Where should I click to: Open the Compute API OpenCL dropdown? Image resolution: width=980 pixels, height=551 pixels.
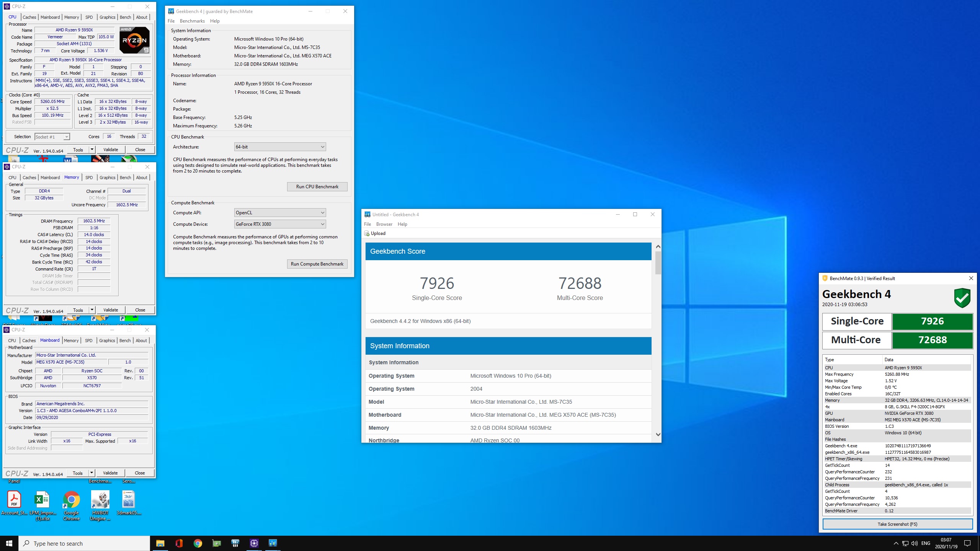tap(280, 213)
